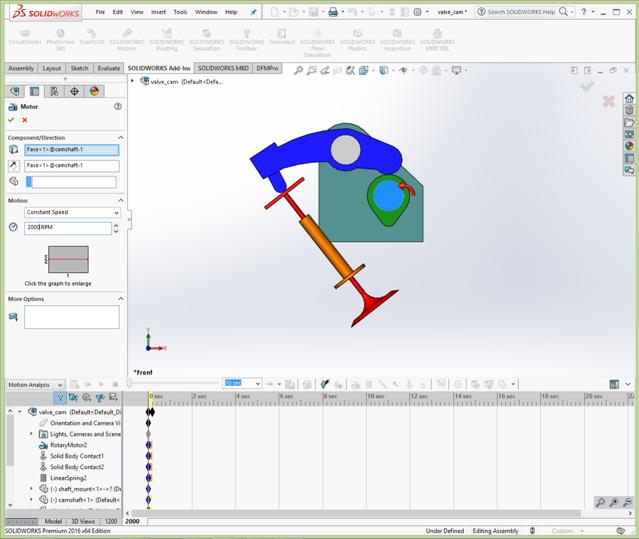Open the Tools menu

180,12
